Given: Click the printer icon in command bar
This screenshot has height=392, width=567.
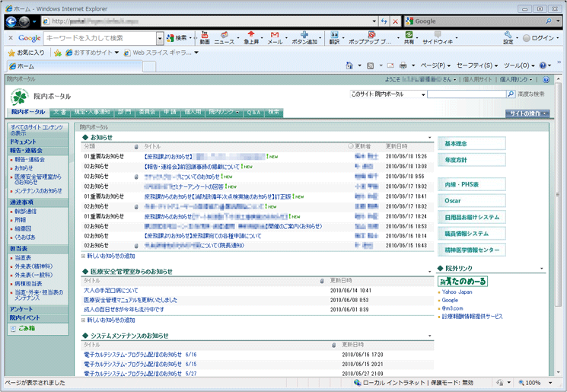Looking at the screenshot, I should [x=403, y=66].
